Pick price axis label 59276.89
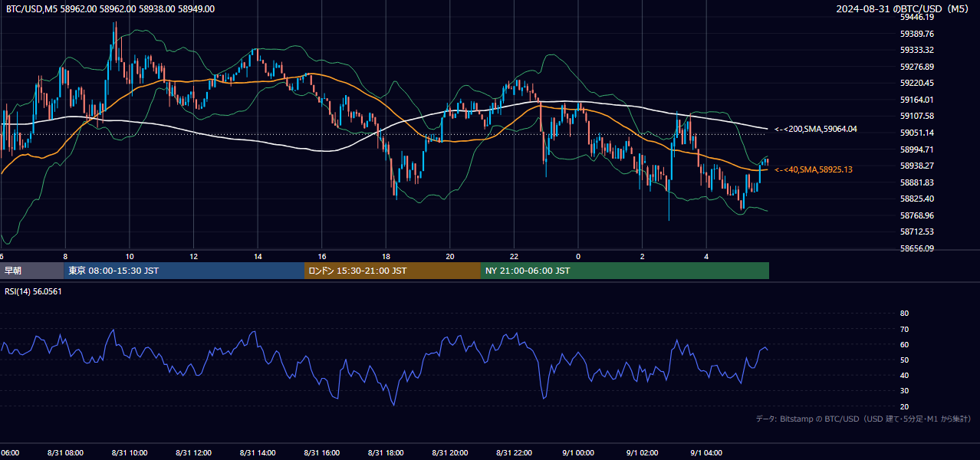 (916, 67)
